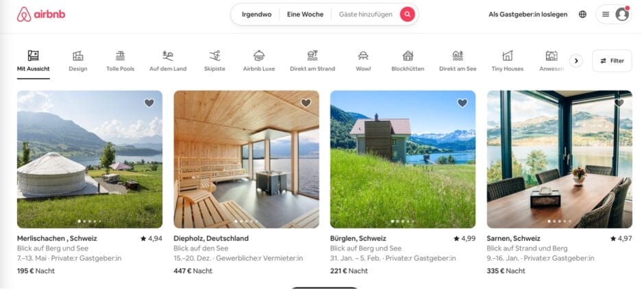Click the Als Gastgeber:in loslegen link
This screenshot has height=291, width=644.
pos(528,14)
